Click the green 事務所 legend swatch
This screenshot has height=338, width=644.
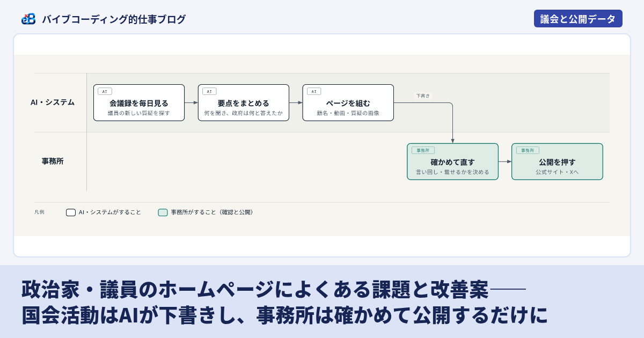coord(163,212)
